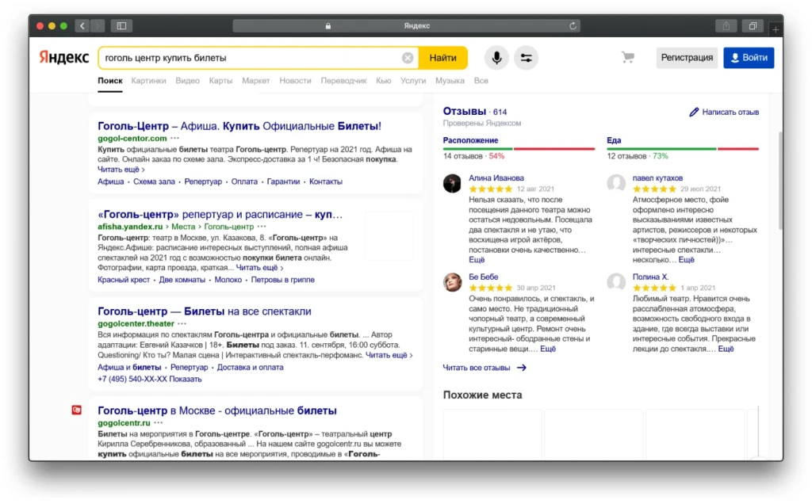Go forward with Safari's forward arrow

pos(98,26)
